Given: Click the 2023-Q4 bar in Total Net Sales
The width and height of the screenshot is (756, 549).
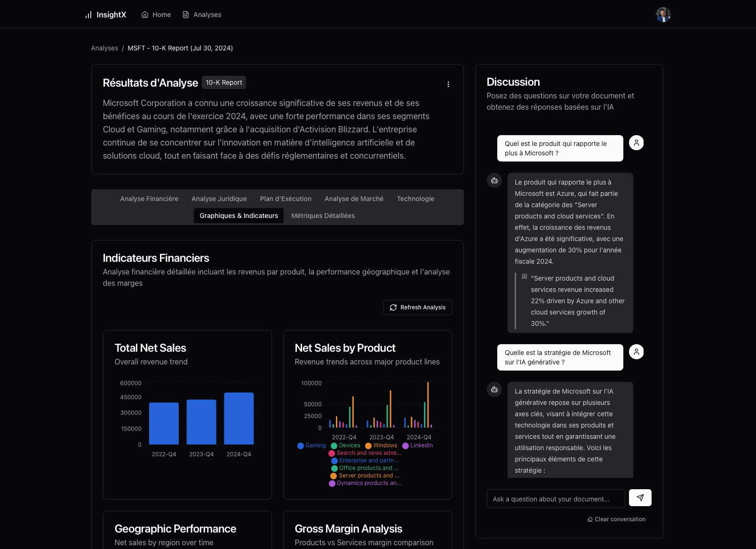Looking at the screenshot, I should pos(201,422).
